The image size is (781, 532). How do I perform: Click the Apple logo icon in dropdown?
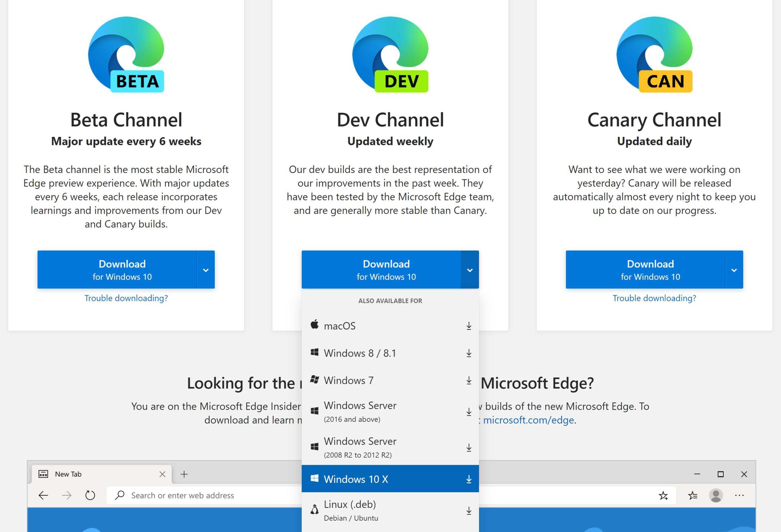315,324
